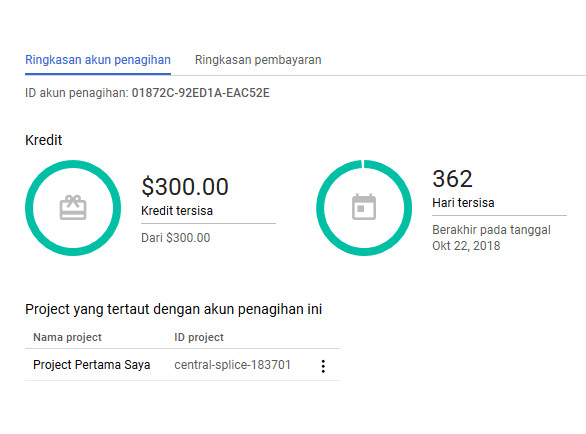Click the Okt 22, 2018 expiry date

pos(466,246)
